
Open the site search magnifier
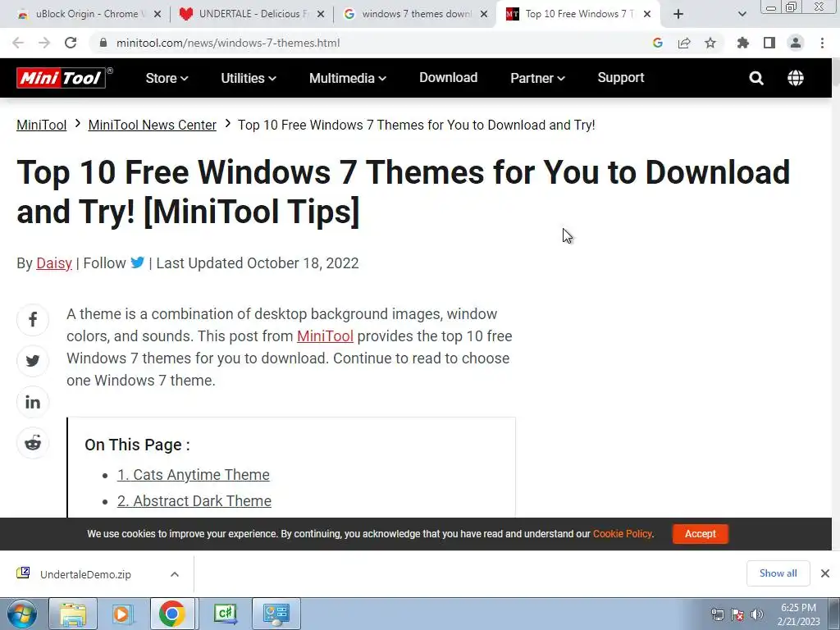(756, 78)
